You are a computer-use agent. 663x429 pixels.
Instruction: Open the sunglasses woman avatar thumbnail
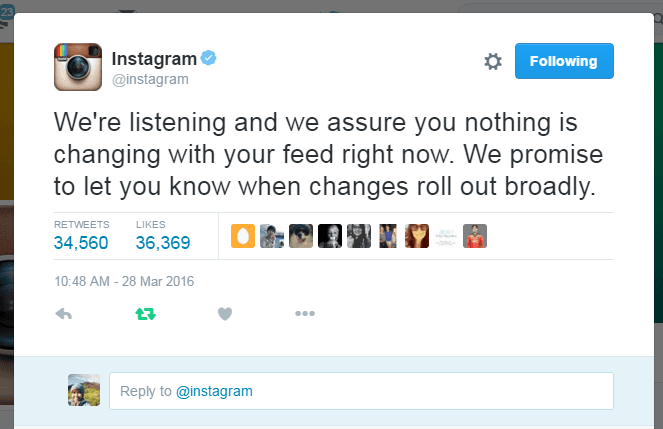(417, 236)
